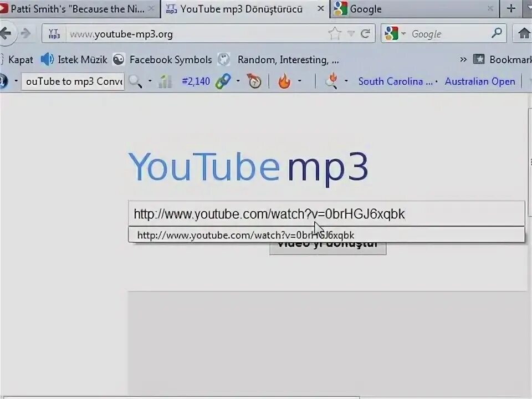Click the green bar chart rank icon
Screen dimensions: 532x399
(x=165, y=81)
